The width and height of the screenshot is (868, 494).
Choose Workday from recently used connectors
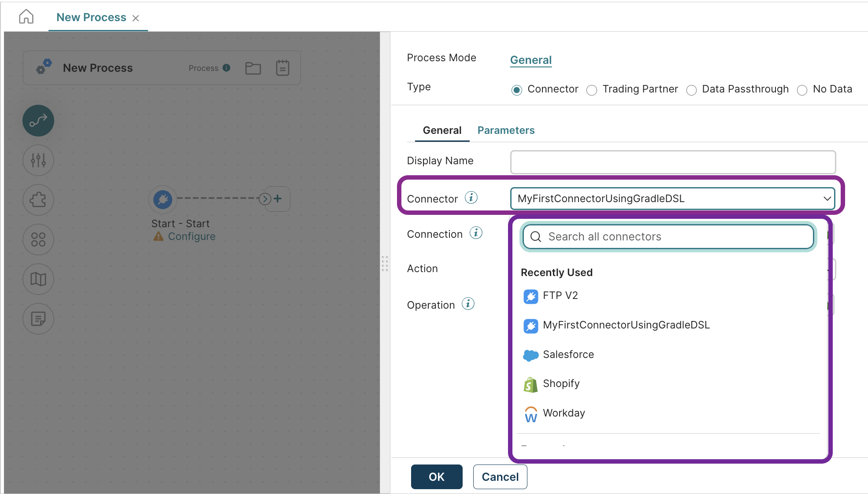[x=564, y=413]
